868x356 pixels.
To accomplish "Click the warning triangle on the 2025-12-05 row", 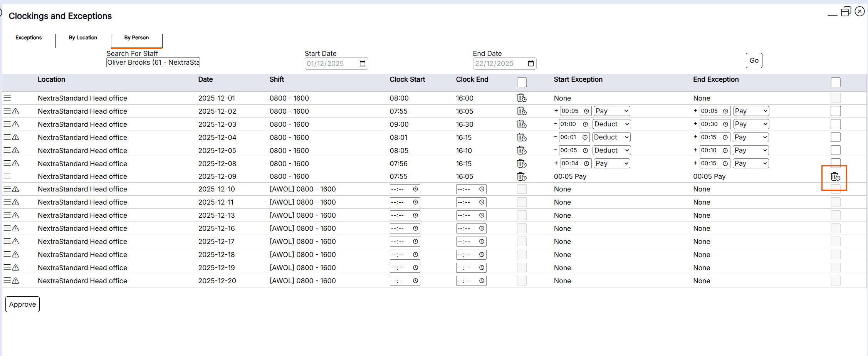I will [x=15, y=150].
